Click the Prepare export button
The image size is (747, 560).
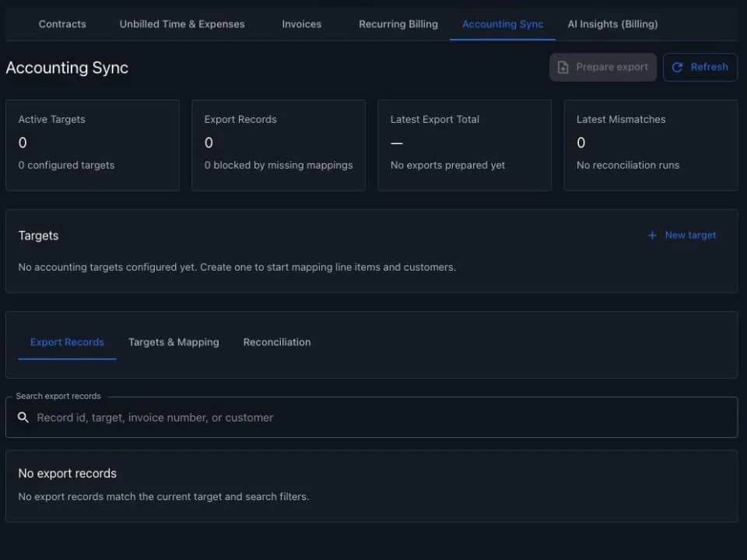point(603,67)
